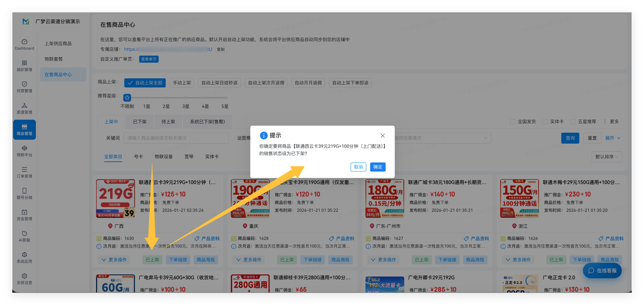Click the barcode icon beside 商品编码 1628

pos(234,239)
